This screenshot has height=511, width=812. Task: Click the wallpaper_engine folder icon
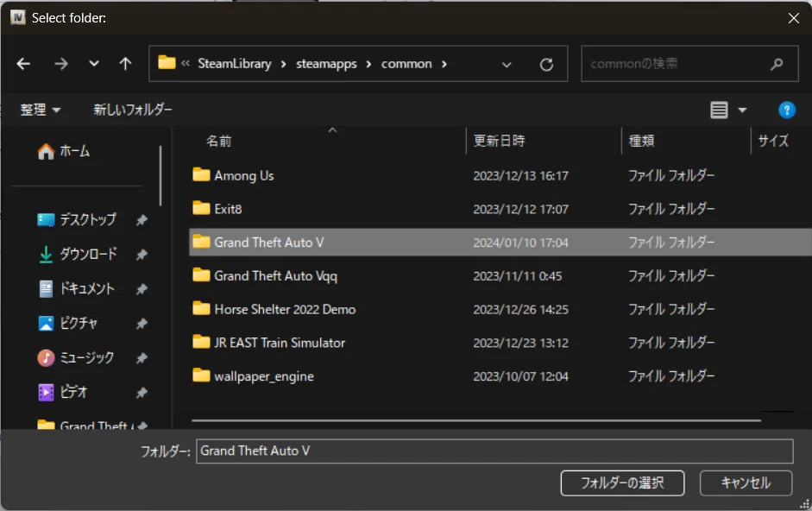tap(201, 375)
